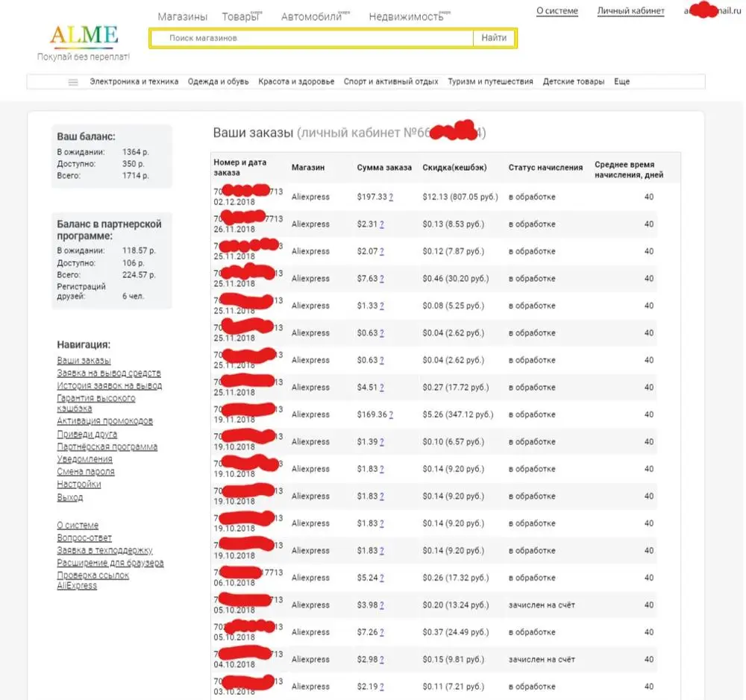The image size is (746, 700).
Task: Open Настройки link in sidebar
Action: [79, 484]
